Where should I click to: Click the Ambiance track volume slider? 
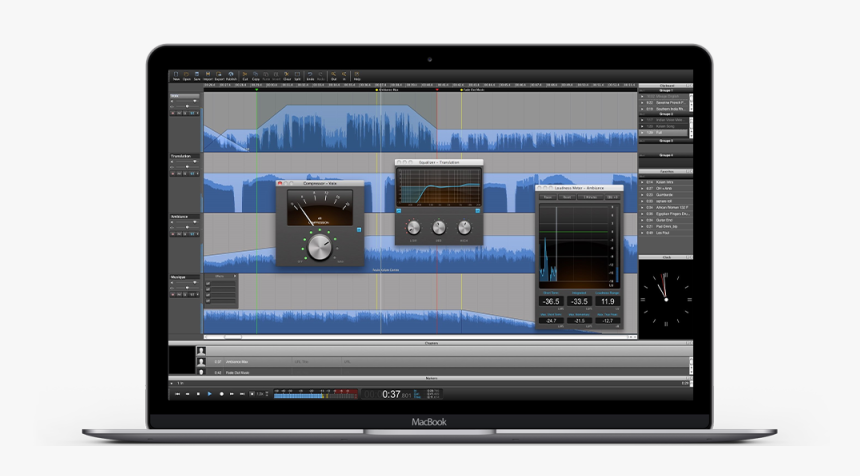click(187, 222)
